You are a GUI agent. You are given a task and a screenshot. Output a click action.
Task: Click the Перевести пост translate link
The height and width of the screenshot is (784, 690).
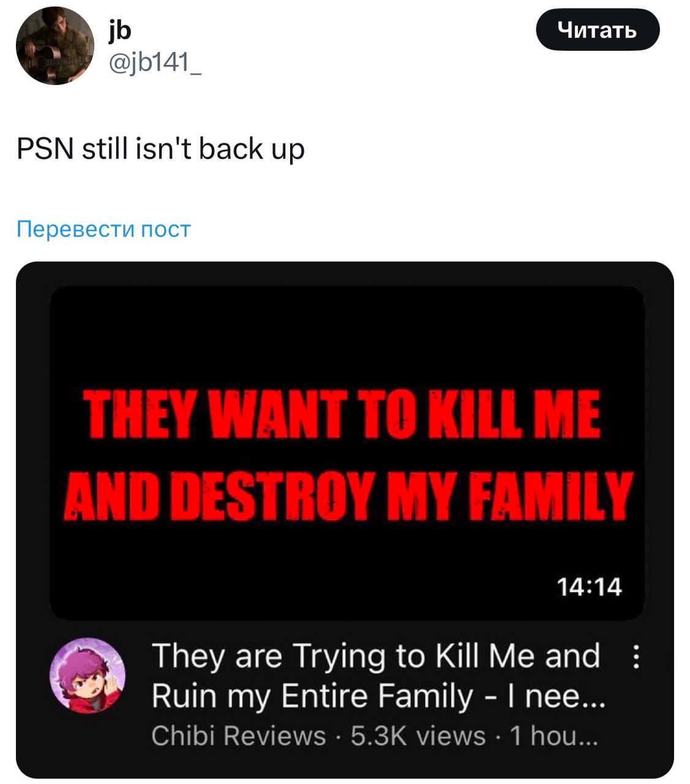[103, 229]
